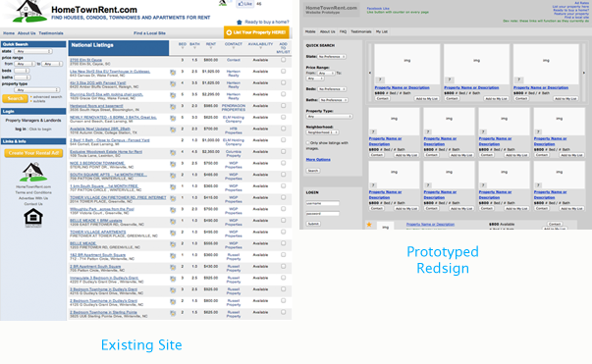The width and height of the screenshot is (592, 364).
Task: Click the List Your Property HERE button
Action: point(256,32)
